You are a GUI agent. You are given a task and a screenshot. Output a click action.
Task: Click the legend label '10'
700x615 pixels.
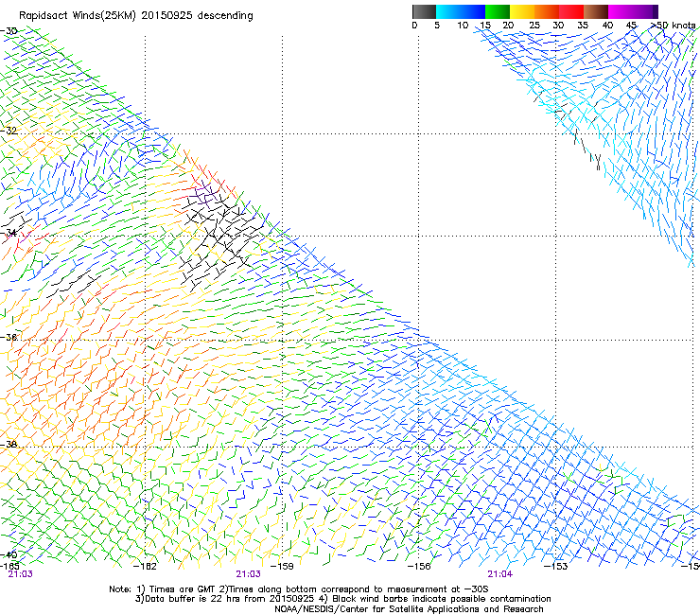[x=463, y=26]
